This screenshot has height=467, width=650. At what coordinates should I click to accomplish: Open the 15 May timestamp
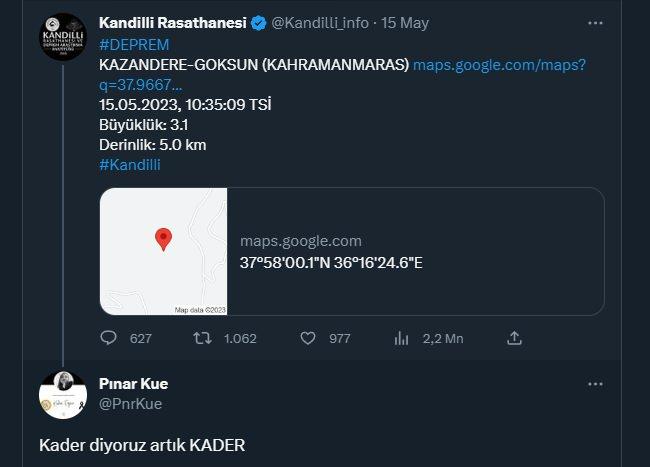[405, 23]
